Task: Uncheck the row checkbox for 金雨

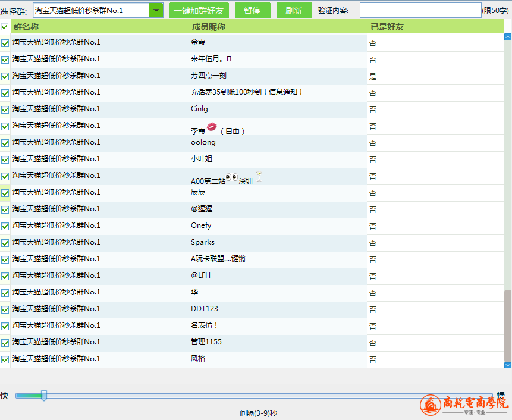Action: click(x=5, y=43)
